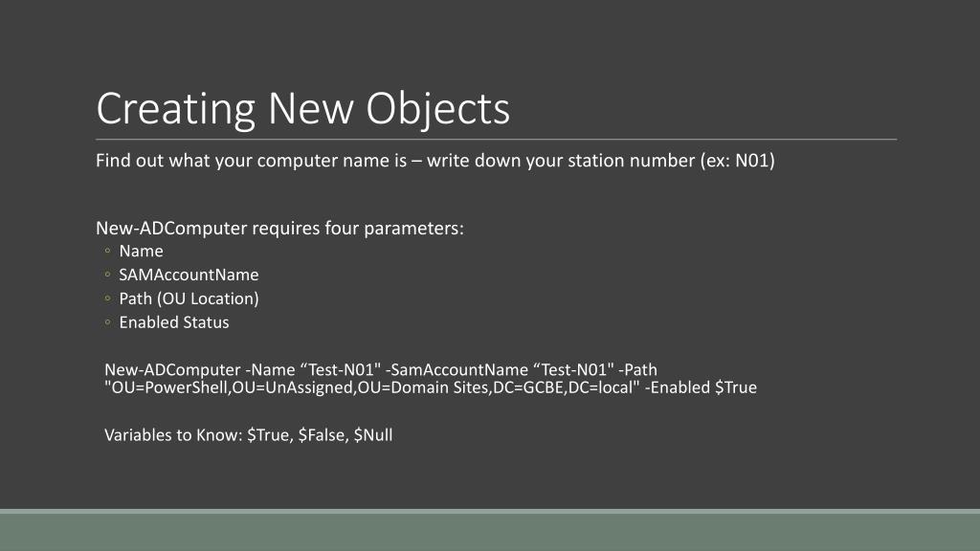This screenshot has height=551, width=980.
Task: Click the OU=PowerShell path string line
Action: (372, 388)
